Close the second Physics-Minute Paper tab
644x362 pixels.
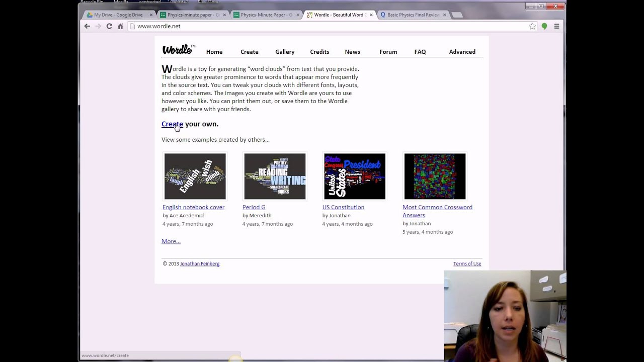[298, 15]
